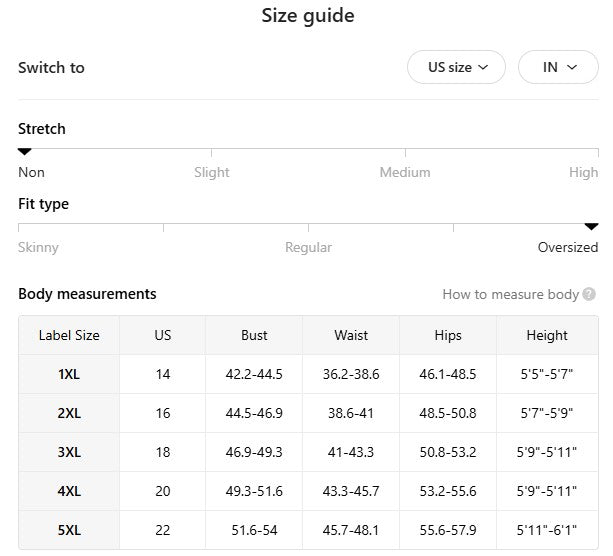Click the Bust column header
The width and height of the screenshot is (613, 556).
point(255,336)
